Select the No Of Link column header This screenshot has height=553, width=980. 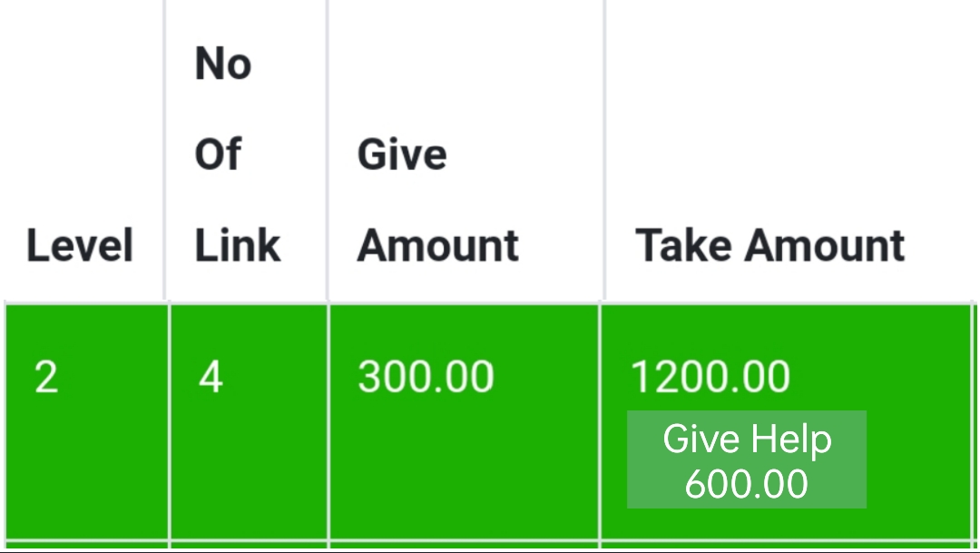(238, 153)
